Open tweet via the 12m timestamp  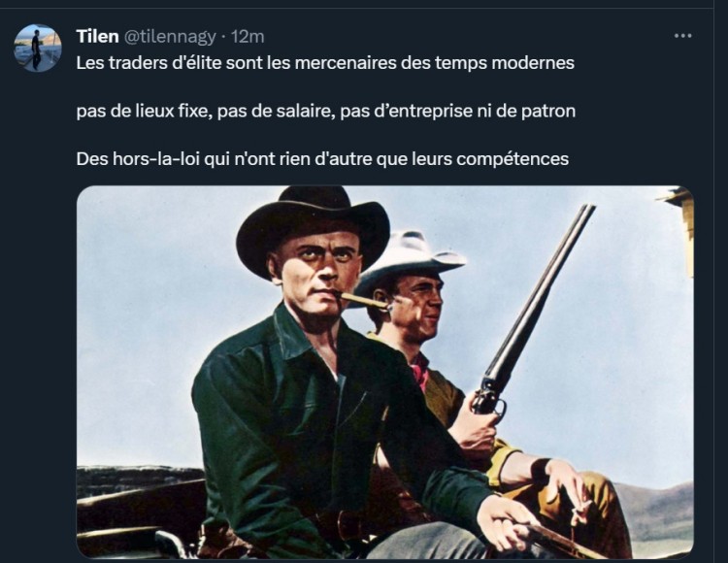pyautogui.click(x=248, y=36)
